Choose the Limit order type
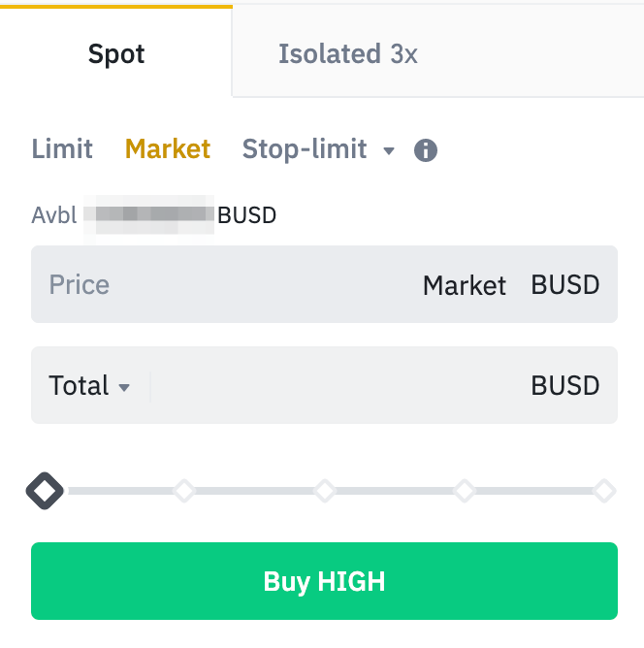 click(62, 149)
